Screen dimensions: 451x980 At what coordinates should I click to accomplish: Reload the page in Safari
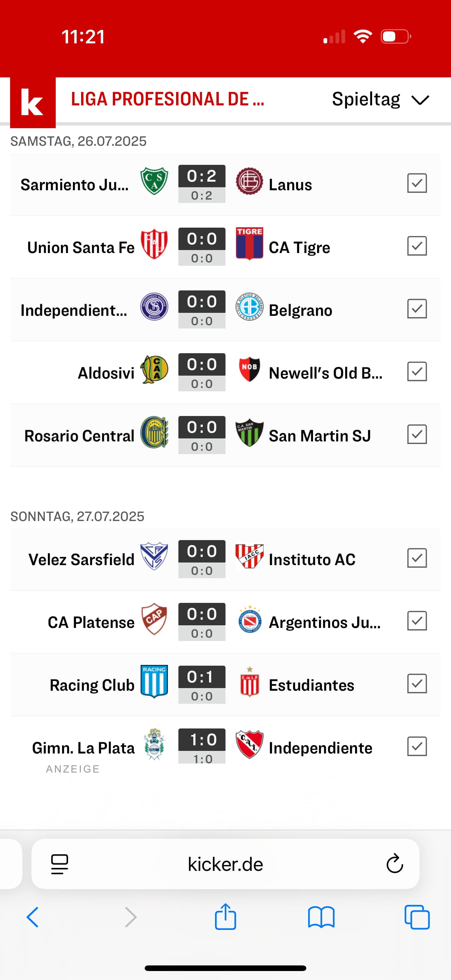[395, 864]
